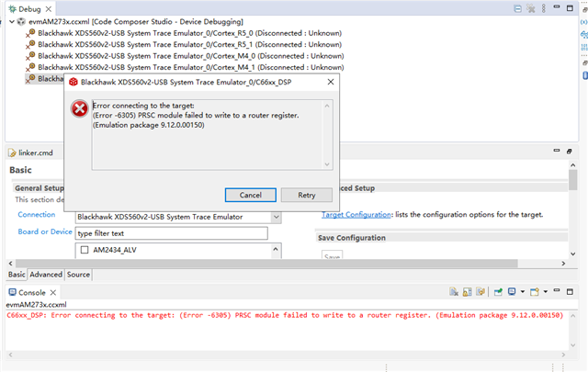Maximize the Debug view panel
Viewport: 588px width, 372px height.
pyautogui.click(x=570, y=8)
